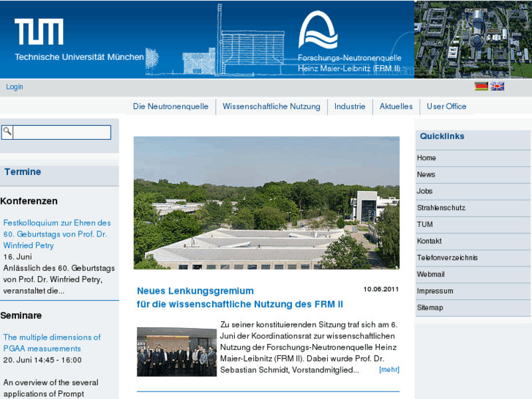
Task: Switch language with the British flag
Action: pos(498,86)
